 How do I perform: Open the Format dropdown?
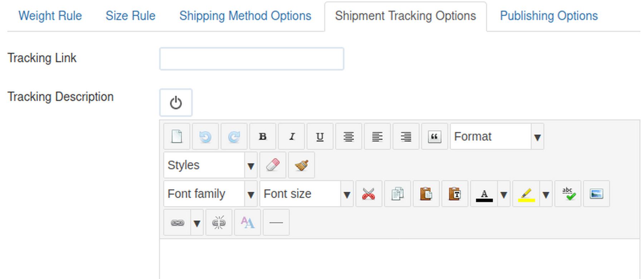497,137
